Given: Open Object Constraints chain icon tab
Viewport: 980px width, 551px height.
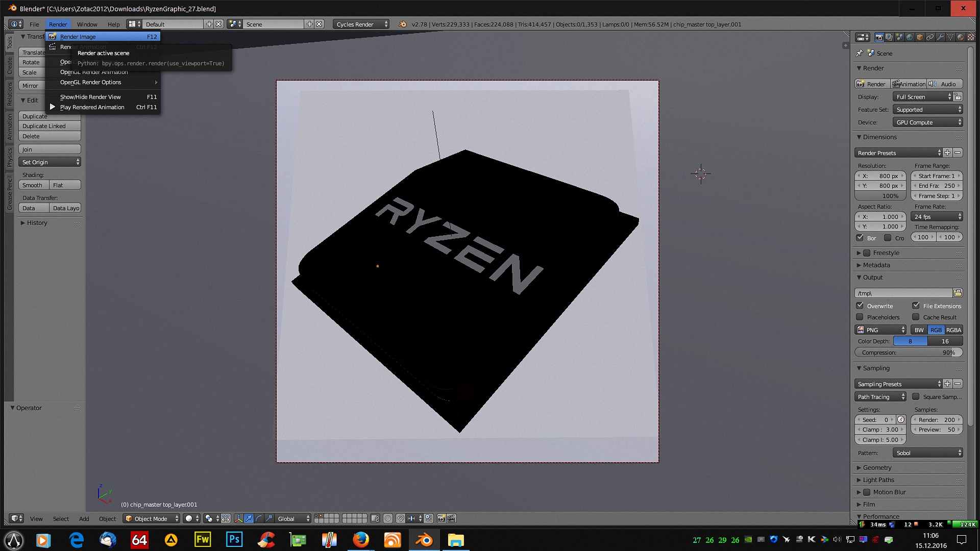Looking at the screenshot, I should click(x=930, y=37).
